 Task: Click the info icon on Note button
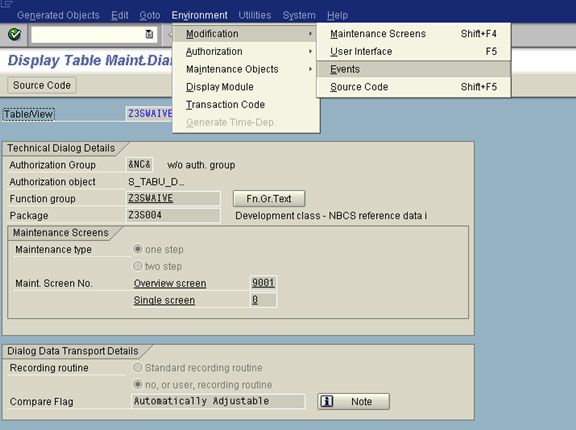tap(327, 401)
